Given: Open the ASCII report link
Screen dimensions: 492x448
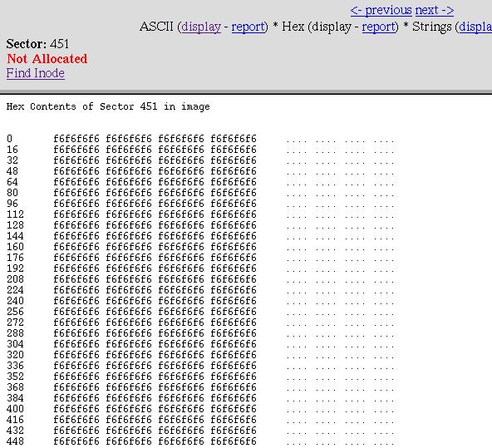Looking at the screenshot, I should click(x=248, y=27).
